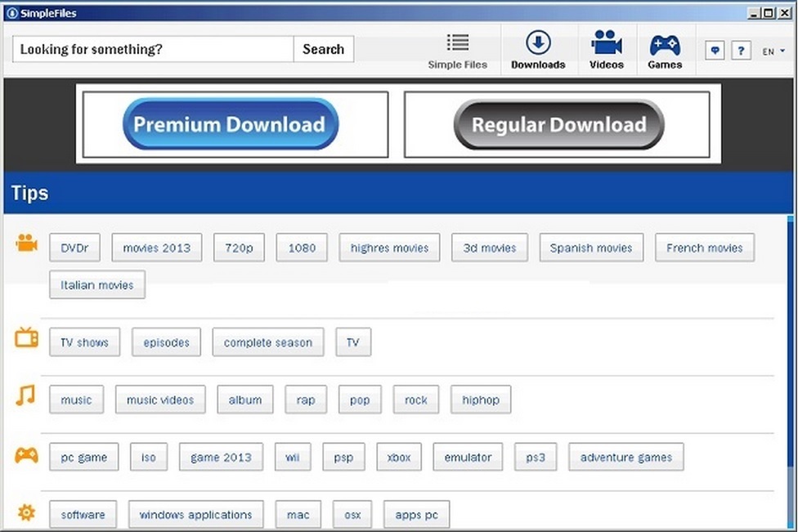Screen dimensions: 798x532
Task: Choose the 'album' tag
Action: click(x=245, y=400)
